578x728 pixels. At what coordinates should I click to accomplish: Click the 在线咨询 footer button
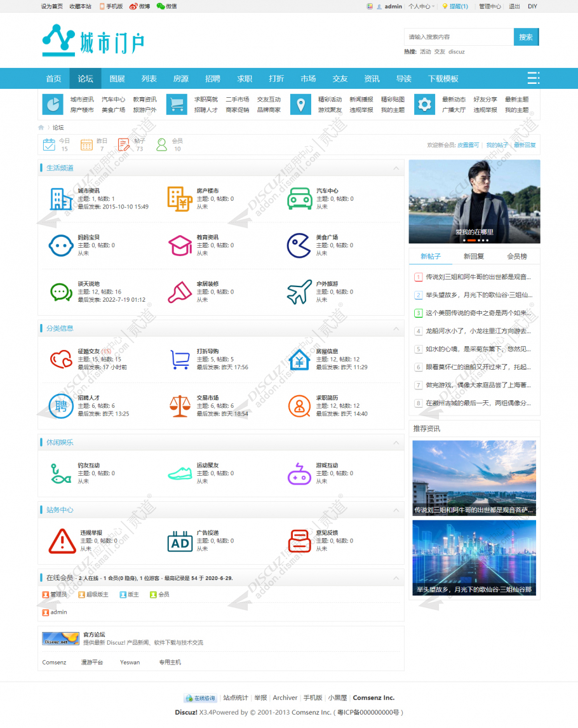201,698
